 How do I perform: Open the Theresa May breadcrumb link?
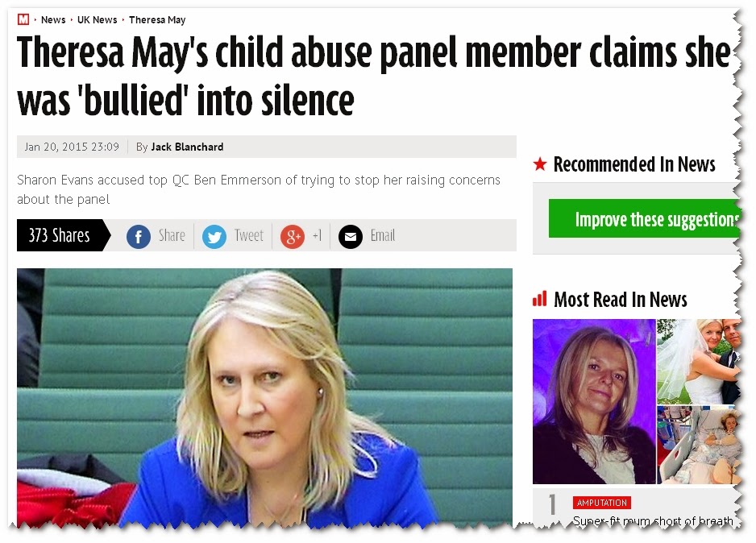click(x=157, y=20)
